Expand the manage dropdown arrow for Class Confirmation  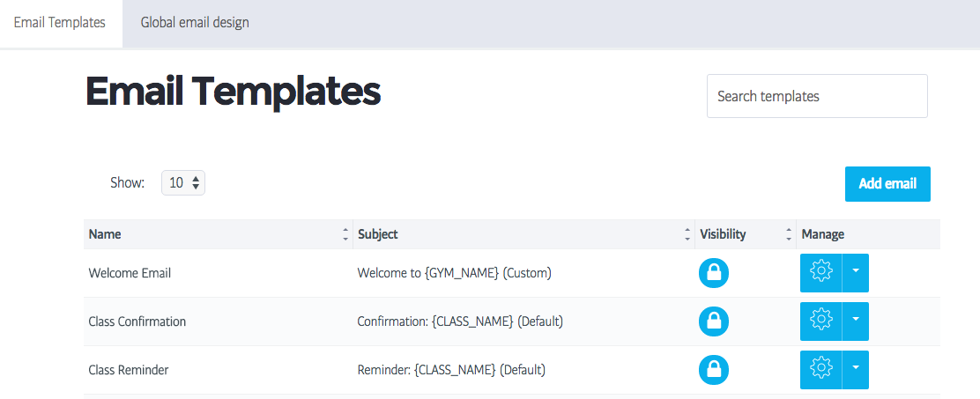pos(856,321)
